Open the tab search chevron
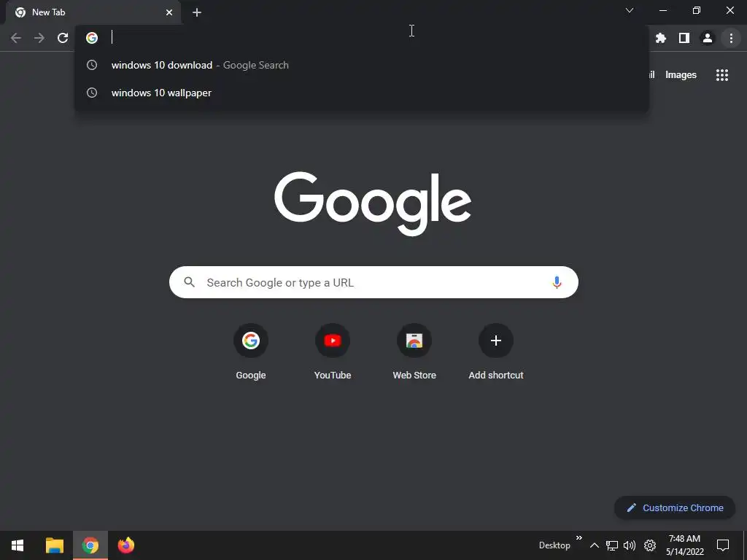The image size is (747, 560). [630, 10]
